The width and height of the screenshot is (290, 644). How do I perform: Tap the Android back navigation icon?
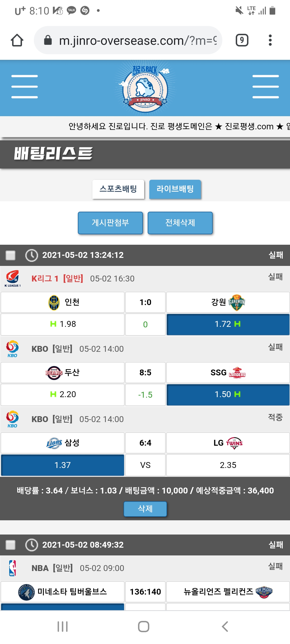coord(225,627)
